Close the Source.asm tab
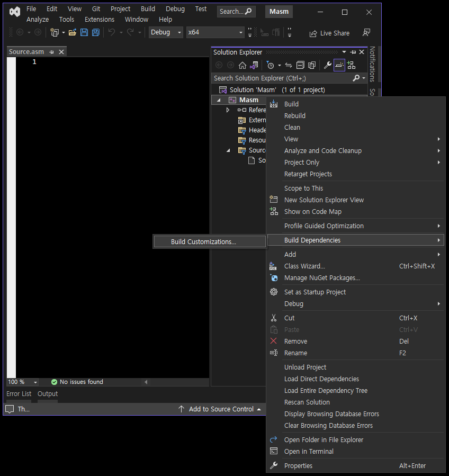 pos(61,52)
